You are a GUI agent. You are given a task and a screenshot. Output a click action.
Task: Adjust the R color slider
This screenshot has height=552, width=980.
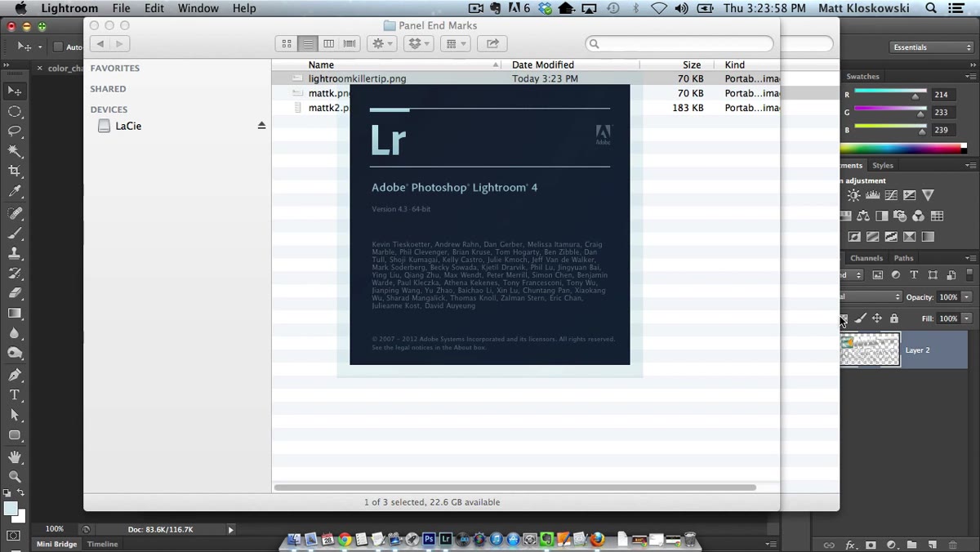click(x=915, y=96)
